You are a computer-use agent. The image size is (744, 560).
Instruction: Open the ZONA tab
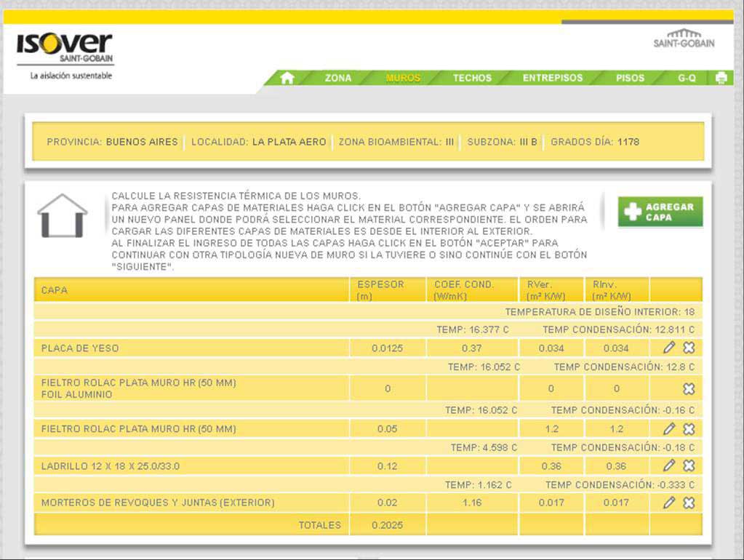tap(337, 78)
